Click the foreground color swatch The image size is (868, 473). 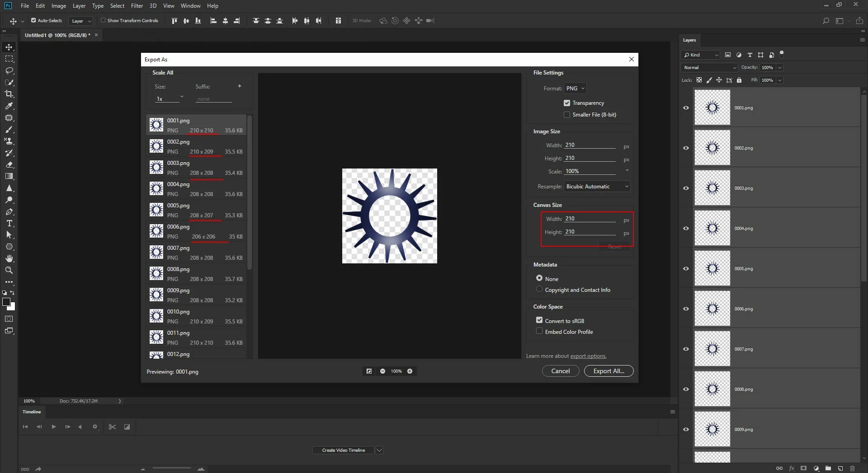[x=6, y=302]
